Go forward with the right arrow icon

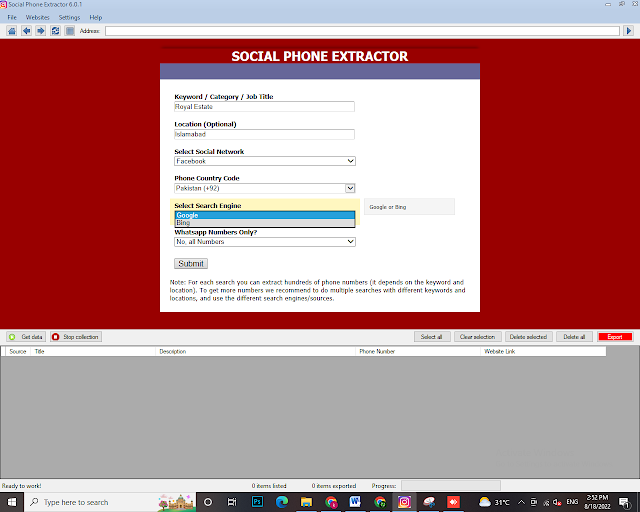tap(40, 31)
